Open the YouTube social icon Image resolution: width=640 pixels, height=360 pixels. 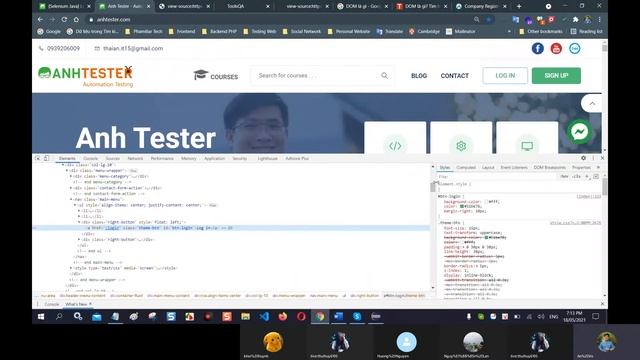pyautogui.click(x=556, y=49)
